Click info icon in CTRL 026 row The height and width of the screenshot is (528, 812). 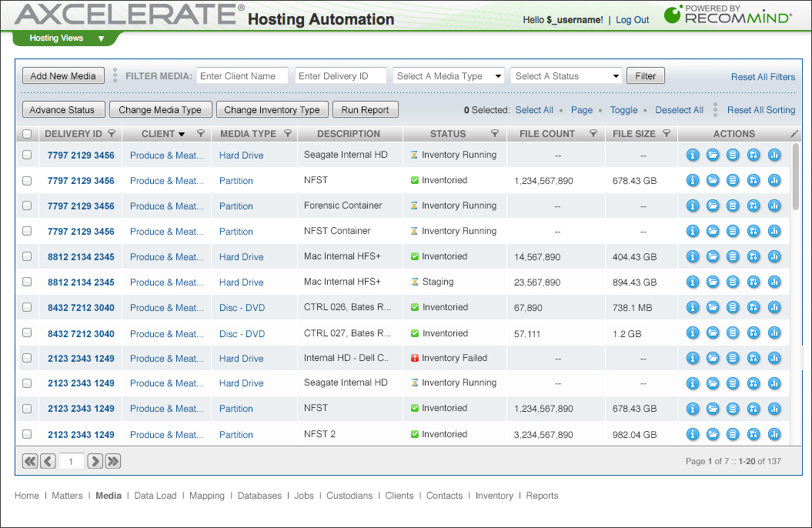point(693,307)
